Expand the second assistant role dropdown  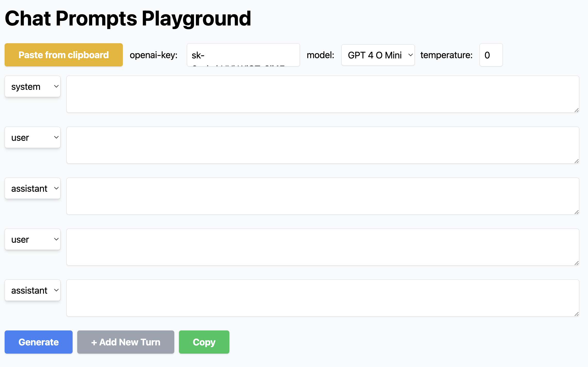pyautogui.click(x=32, y=290)
